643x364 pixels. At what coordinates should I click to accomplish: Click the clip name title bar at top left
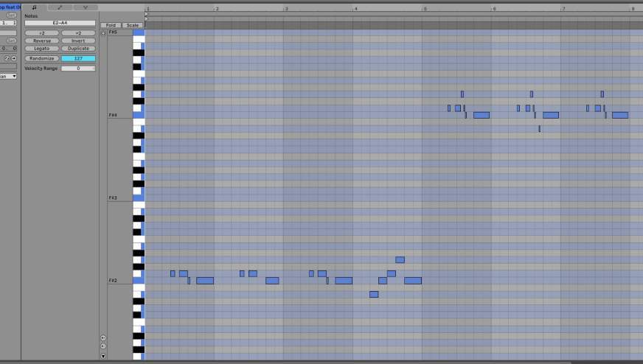10,7
